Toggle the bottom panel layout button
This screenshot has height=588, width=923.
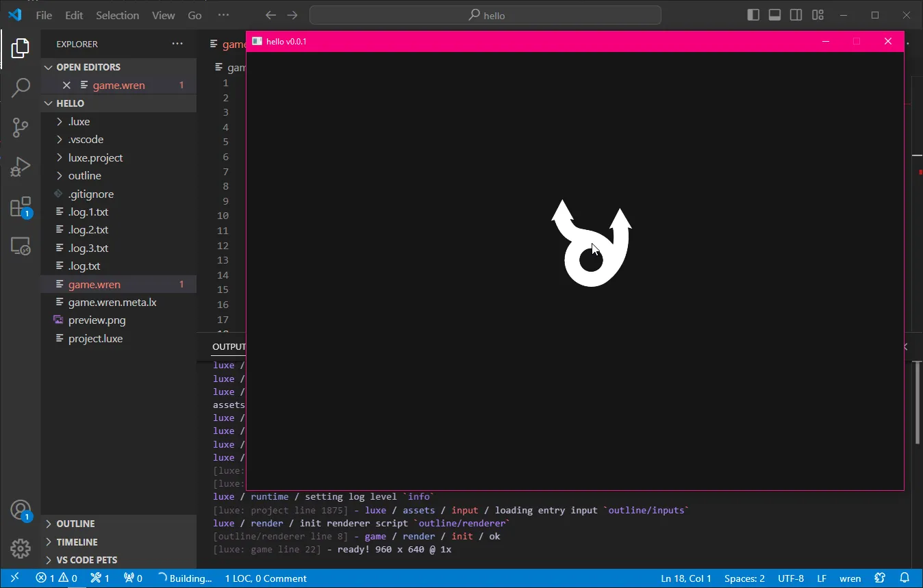pyautogui.click(x=774, y=15)
